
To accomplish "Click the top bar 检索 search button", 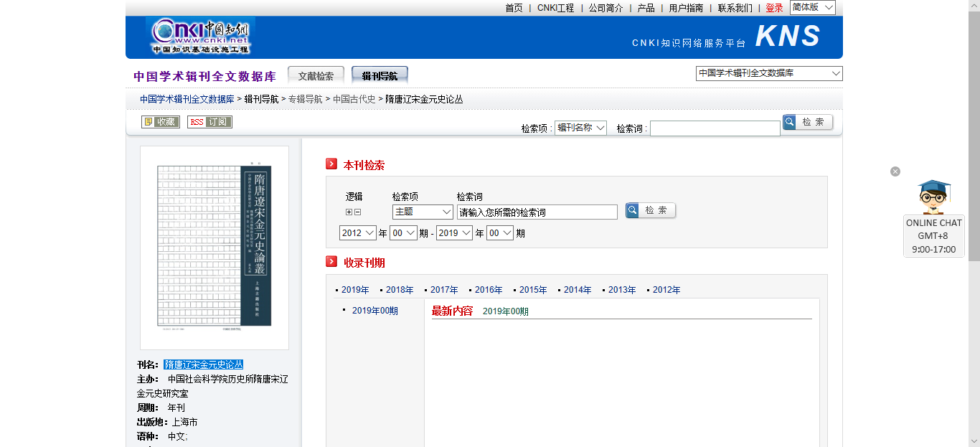I will (808, 122).
